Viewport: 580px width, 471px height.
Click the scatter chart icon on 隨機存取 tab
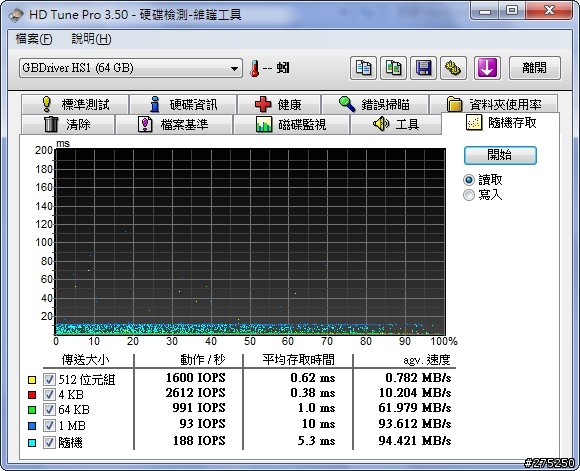474,122
